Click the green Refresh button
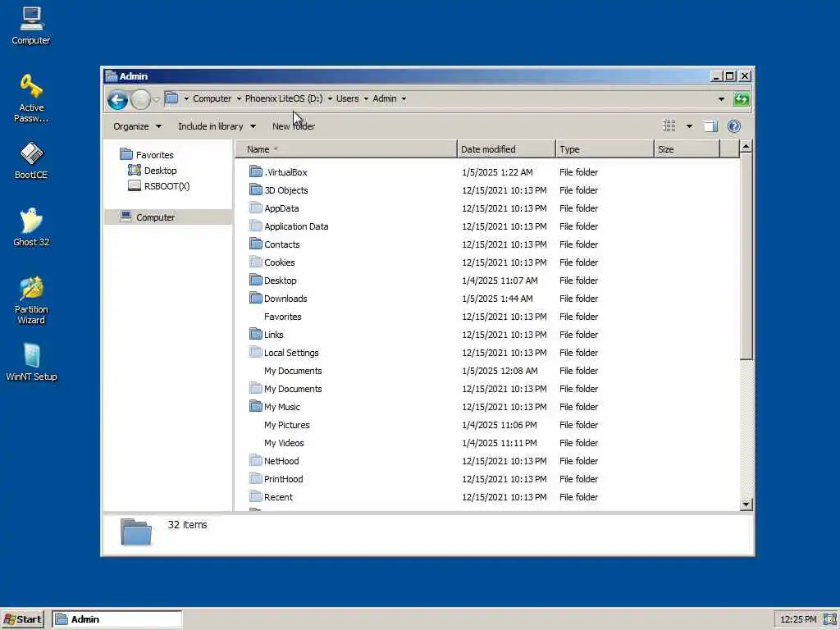This screenshot has height=630, width=840. point(742,99)
